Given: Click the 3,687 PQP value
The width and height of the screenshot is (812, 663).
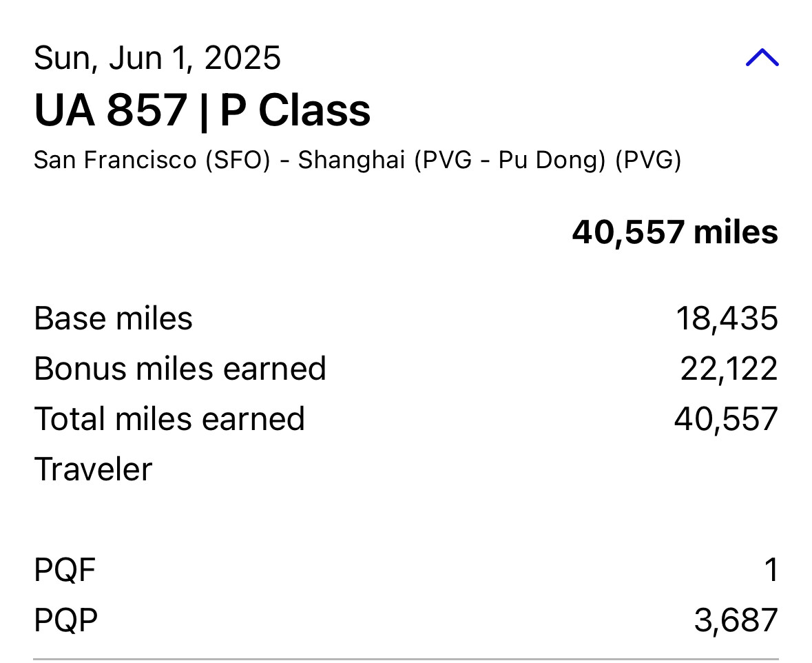Looking at the screenshot, I should (x=736, y=620).
